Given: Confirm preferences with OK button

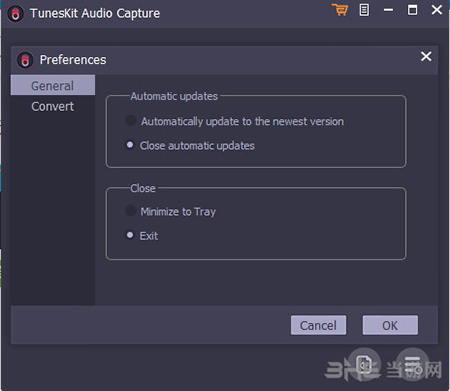Looking at the screenshot, I should [x=390, y=325].
